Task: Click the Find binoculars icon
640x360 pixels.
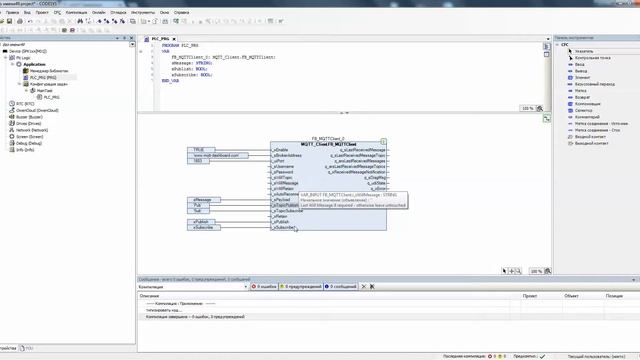Action: [80, 21]
